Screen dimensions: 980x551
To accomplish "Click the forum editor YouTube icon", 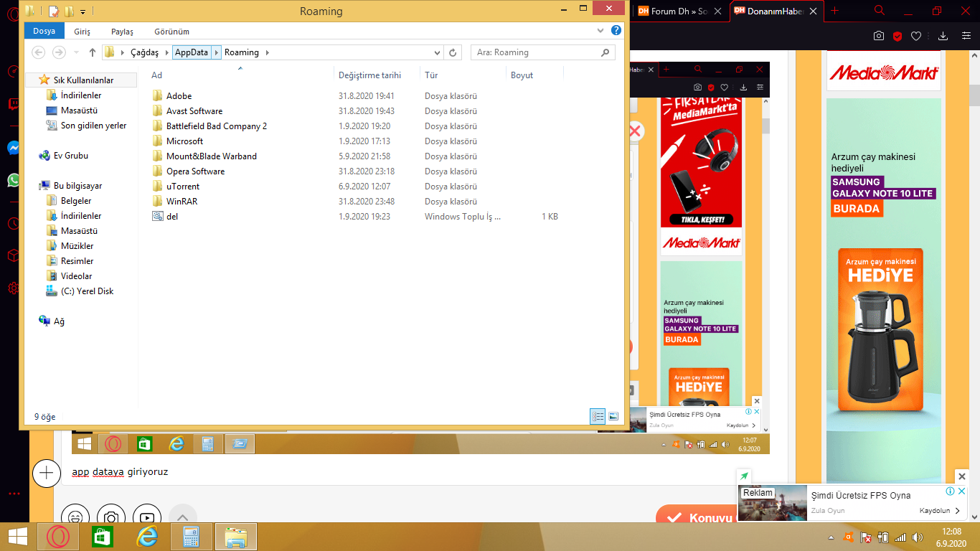I will coord(146,517).
